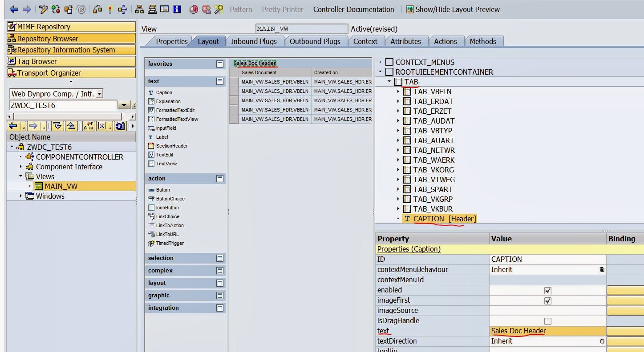
Task: Switch to the Context tab
Action: tap(365, 41)
